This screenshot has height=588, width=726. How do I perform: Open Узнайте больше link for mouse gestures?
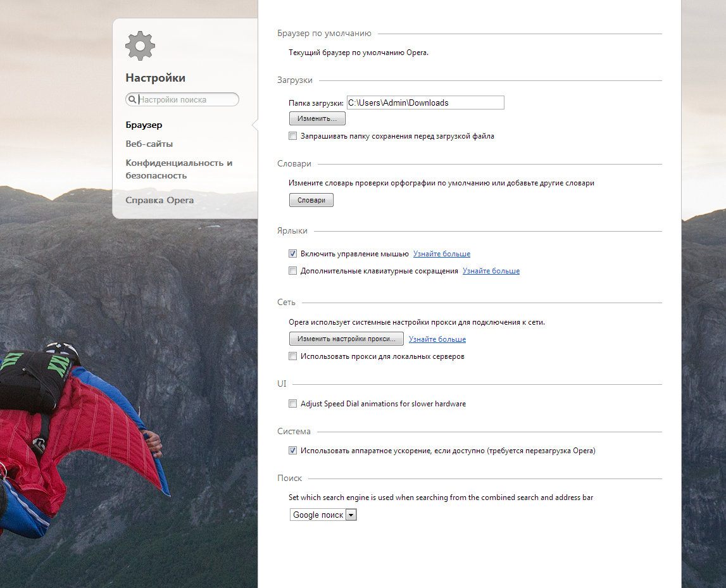pyautogui.click(x=442, y=254)
